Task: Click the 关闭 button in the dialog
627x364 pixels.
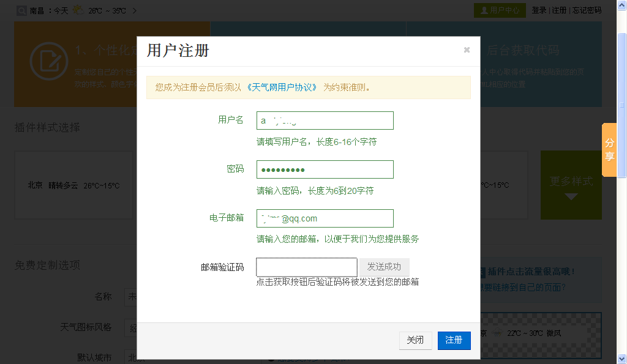Action: (415, 340)
